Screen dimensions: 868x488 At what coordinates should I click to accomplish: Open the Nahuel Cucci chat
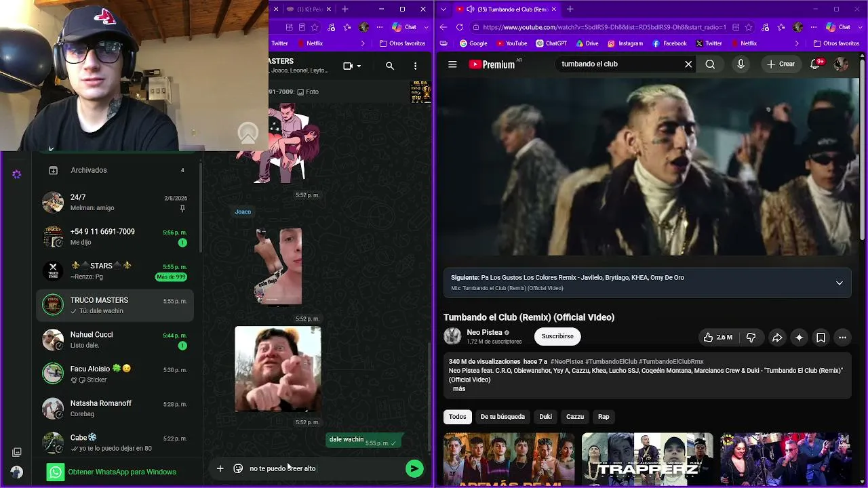click(115, 340)
